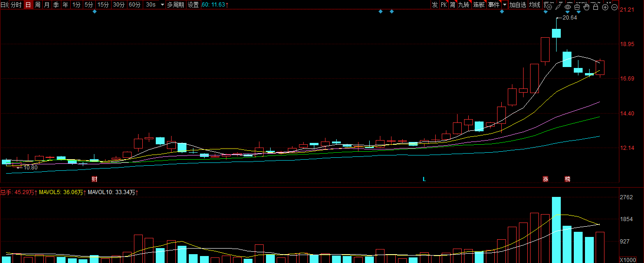The width and height of the screenshot is (644, 263).
Task: Click the 2762 volume axis label
Action: [x=627, y=197]
